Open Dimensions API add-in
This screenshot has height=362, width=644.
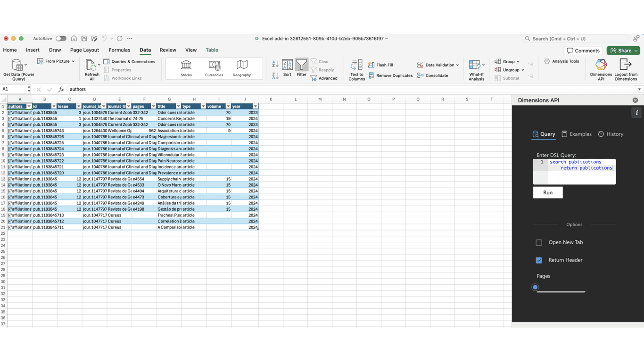tap(601, 70)
